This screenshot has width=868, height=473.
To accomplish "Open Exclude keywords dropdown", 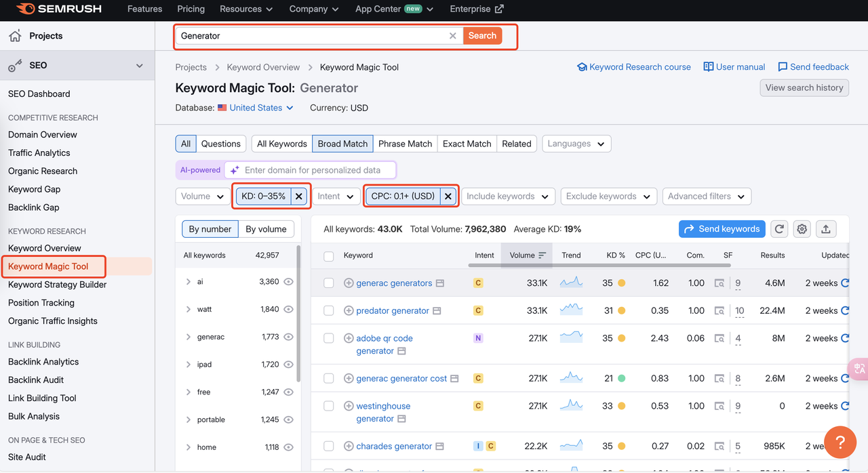I will (x=608, y=197).
